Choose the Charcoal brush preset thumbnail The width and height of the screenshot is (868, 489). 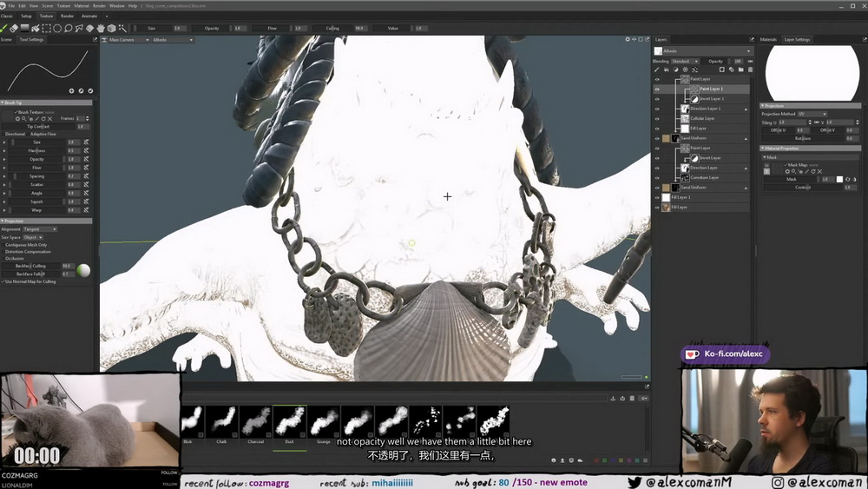point(255,421)
